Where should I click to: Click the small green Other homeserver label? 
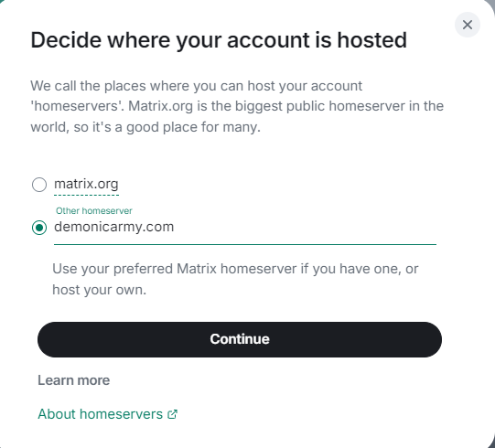pos(93,211)
